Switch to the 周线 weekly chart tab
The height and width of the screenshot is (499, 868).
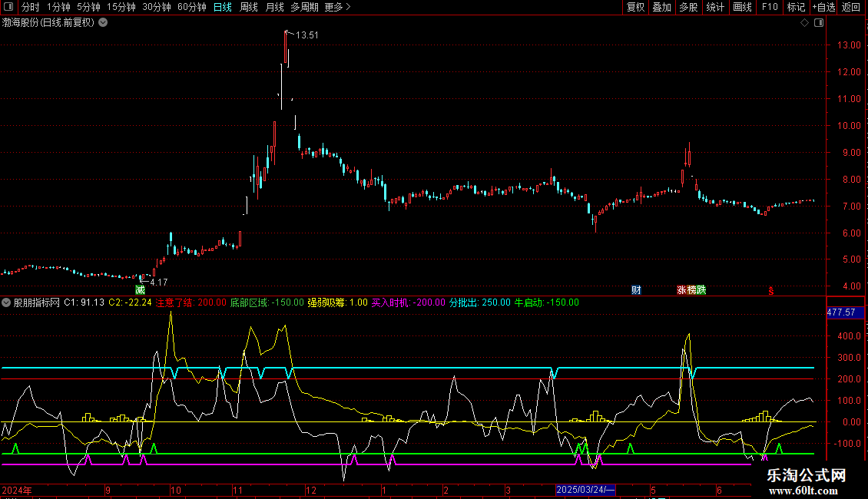tap(249, 7)
